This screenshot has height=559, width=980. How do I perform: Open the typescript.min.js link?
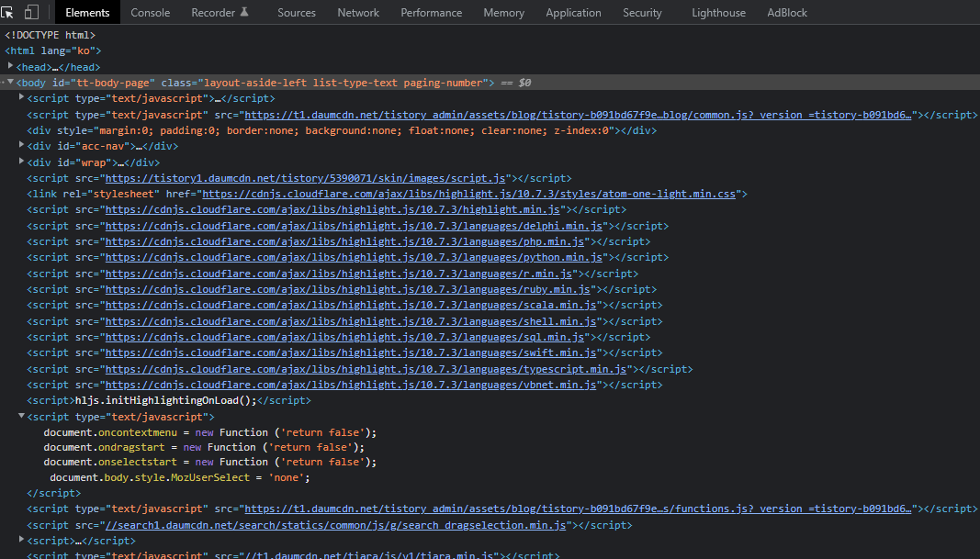tap(366, 369)
